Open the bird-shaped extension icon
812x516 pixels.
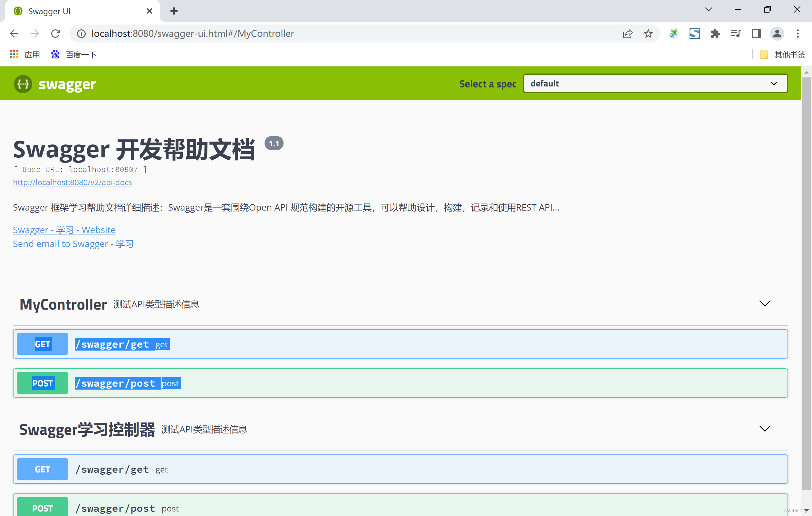point(674,34)
